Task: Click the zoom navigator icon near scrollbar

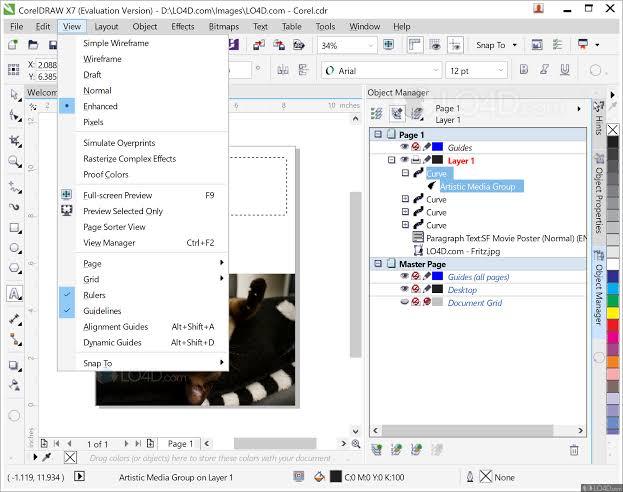Action: [x=356, y=444]
